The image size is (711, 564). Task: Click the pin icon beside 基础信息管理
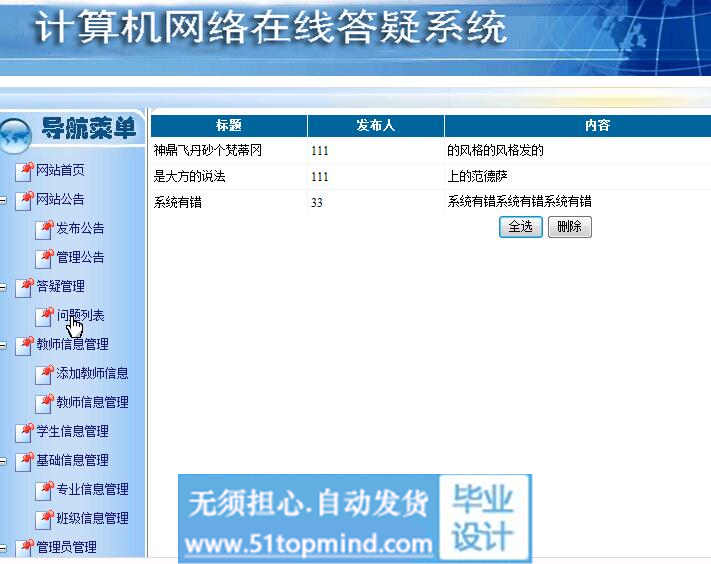point(24,461)
